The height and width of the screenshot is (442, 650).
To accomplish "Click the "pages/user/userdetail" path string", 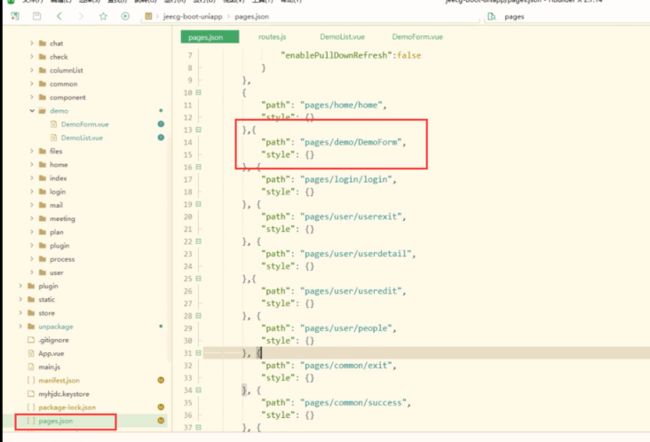I will (356, 254).
